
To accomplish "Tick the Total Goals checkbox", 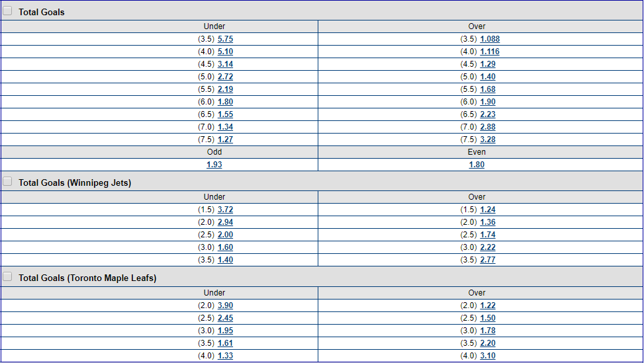I will (x=7, y=11).
